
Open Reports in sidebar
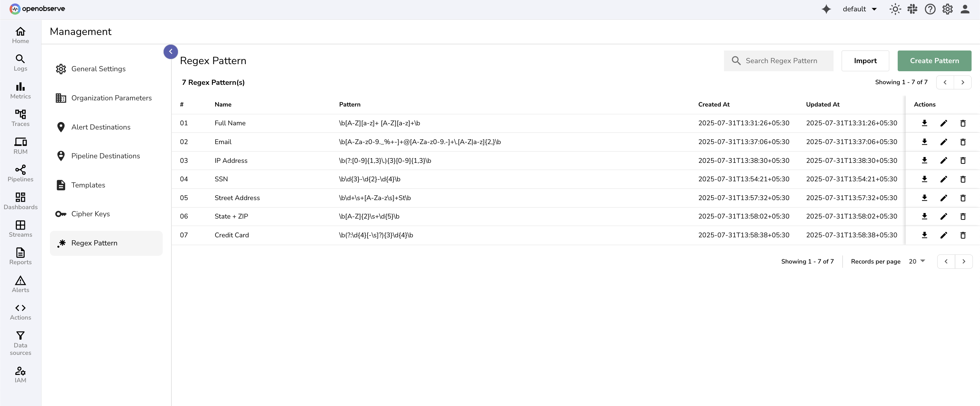coord(20,257)
